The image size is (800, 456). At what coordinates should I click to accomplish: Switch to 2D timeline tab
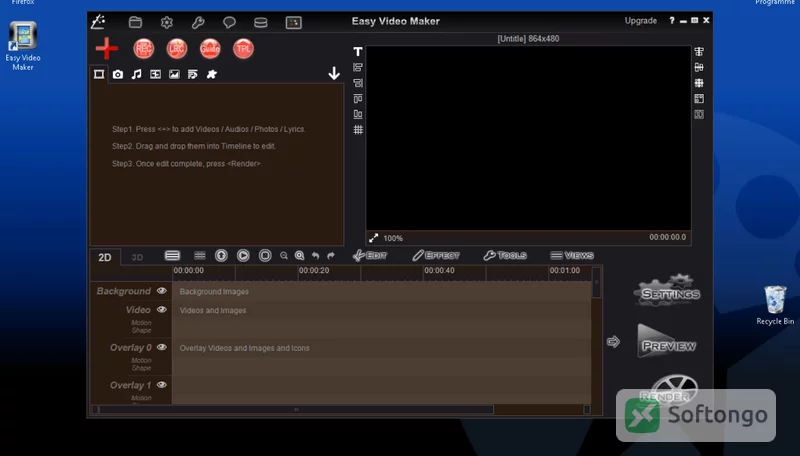105,257
